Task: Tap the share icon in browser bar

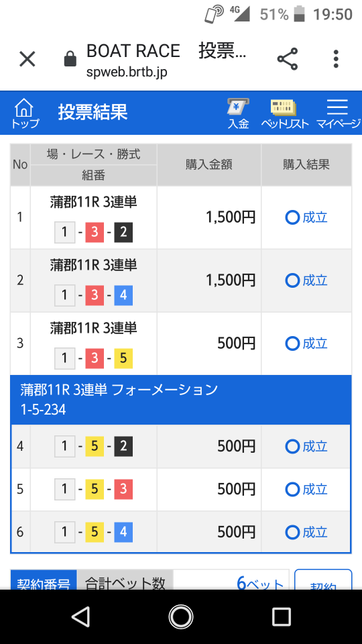Action: pos(288,59)
